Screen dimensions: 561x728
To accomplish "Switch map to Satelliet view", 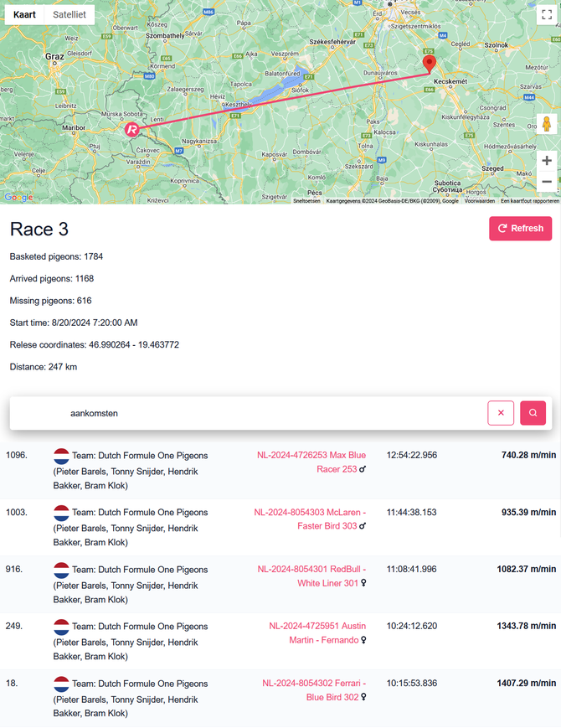I will click(x=69, y=14).
